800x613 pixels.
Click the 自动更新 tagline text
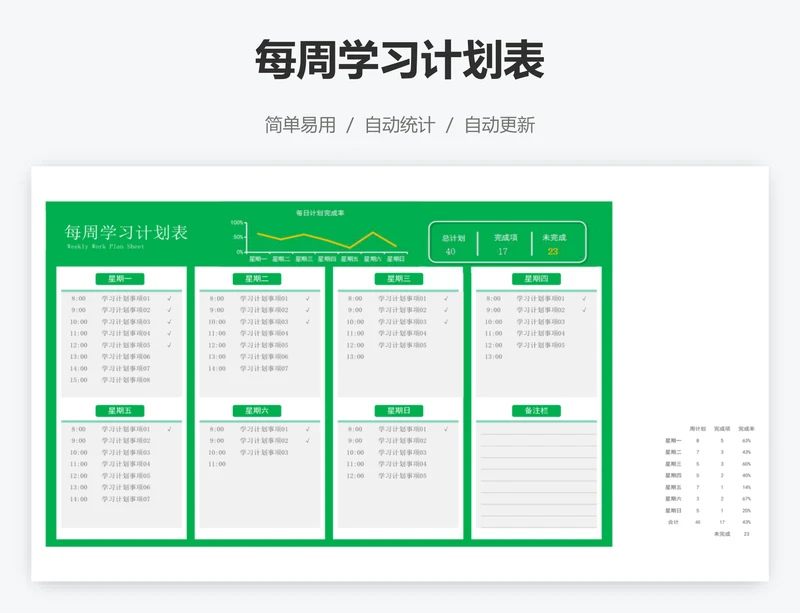coord(499,125)
